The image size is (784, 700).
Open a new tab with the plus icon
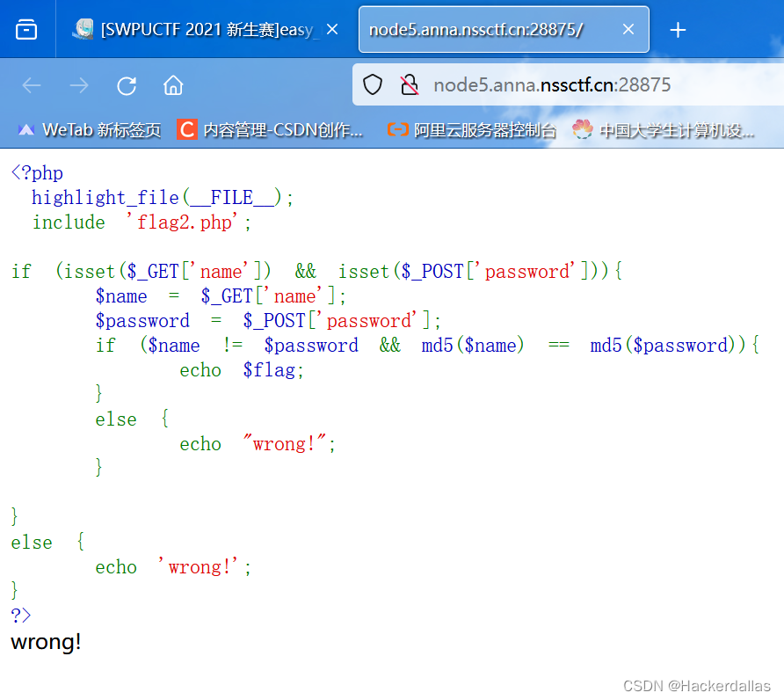pyautogui.click(x=678, y=30)
